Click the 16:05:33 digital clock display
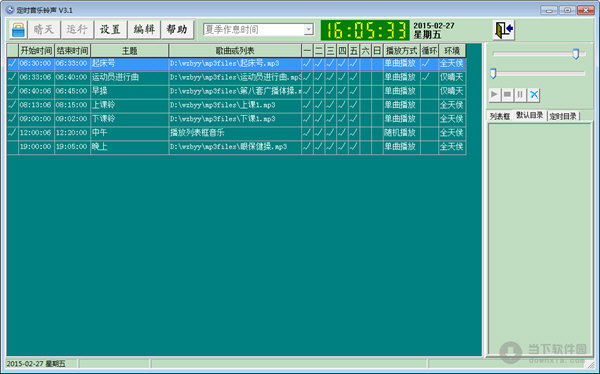600x374 pixels. tap(365, 30)
